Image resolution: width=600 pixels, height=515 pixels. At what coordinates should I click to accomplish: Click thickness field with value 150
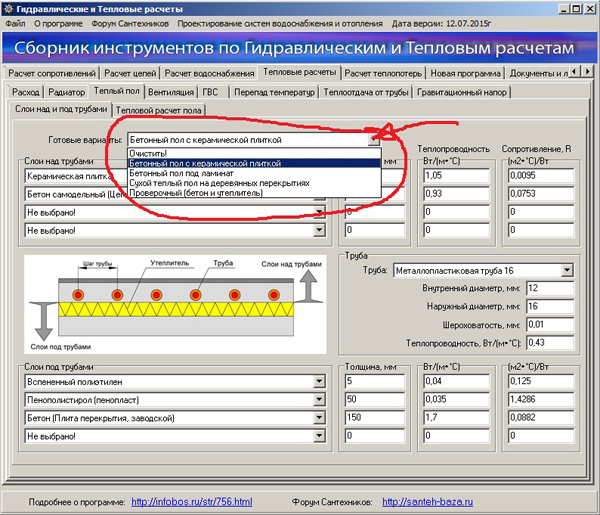(x=375, y=417)
